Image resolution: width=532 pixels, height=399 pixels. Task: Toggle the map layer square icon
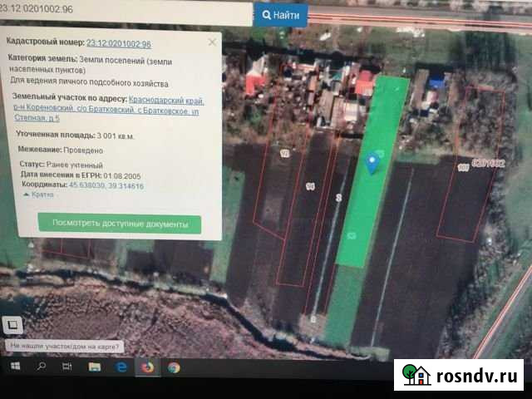(x=12, y=325)
